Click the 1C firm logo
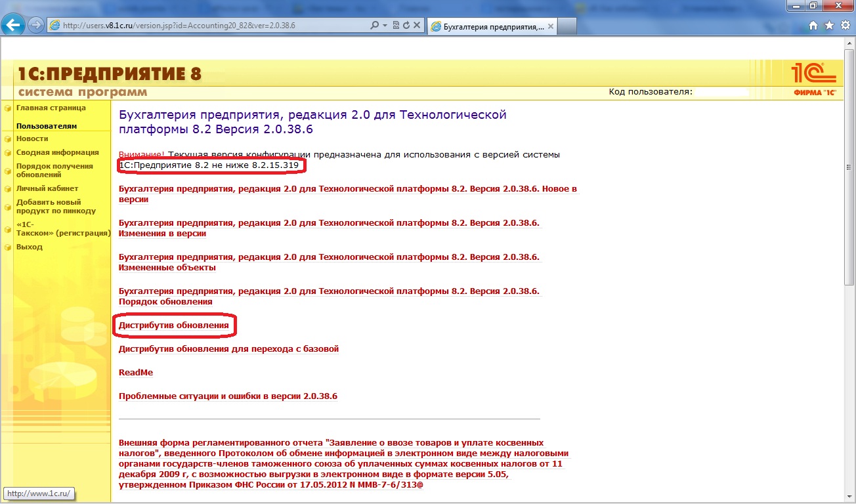The height and width of the screenshot is (504, 856). (814, 80)
